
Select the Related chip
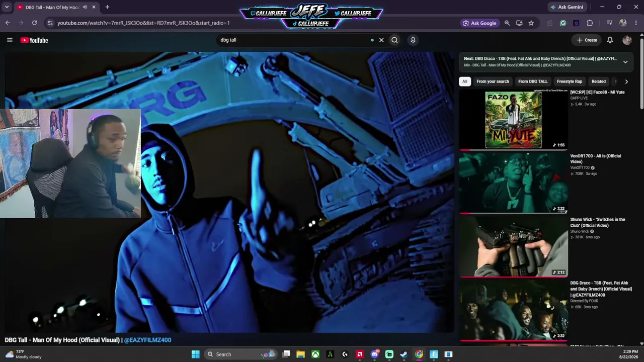tap(598, 81)
